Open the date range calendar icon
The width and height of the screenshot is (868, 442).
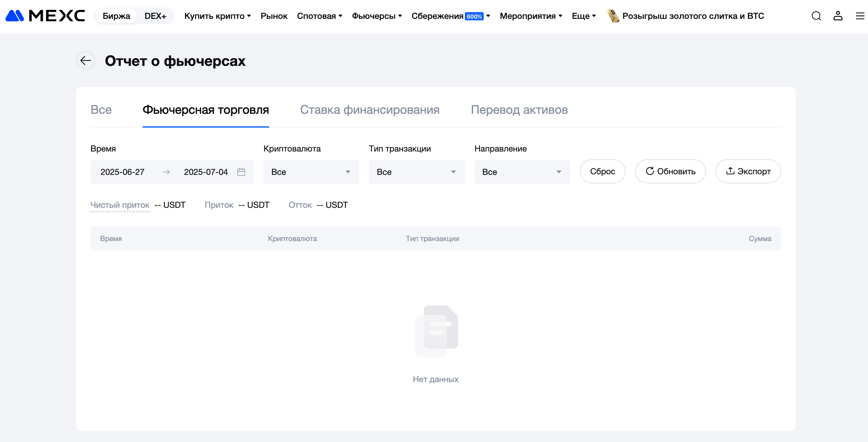(241, 172)
